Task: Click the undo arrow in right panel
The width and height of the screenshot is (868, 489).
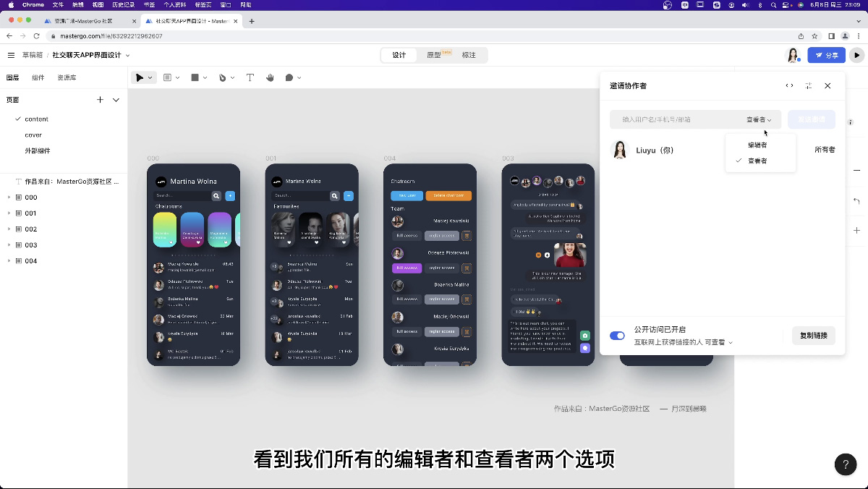Action: (x=856, y=201)
